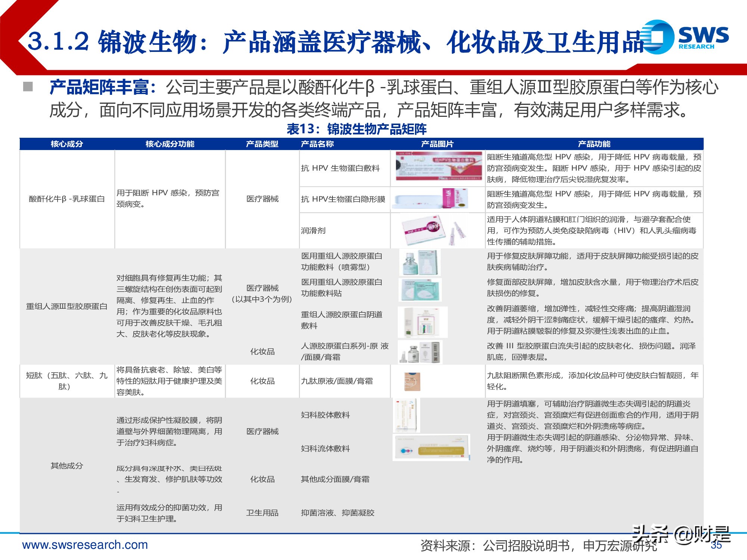Click the gray square bullet marker
This screenshot has height=560, width=747.
tap(28, 87)
